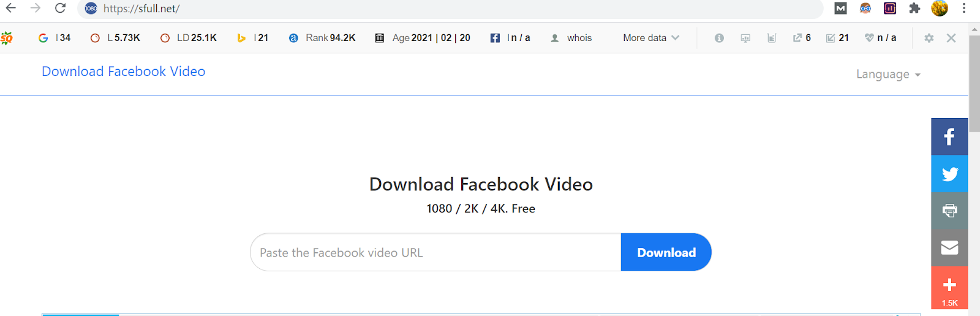Screen dimensions: 980x316
Task: Open SEMrush links value L 5.73K
Action: pos(115,38)
